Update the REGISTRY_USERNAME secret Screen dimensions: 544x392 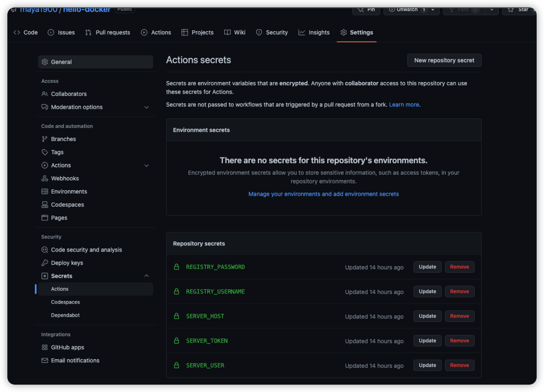(427, 291)
